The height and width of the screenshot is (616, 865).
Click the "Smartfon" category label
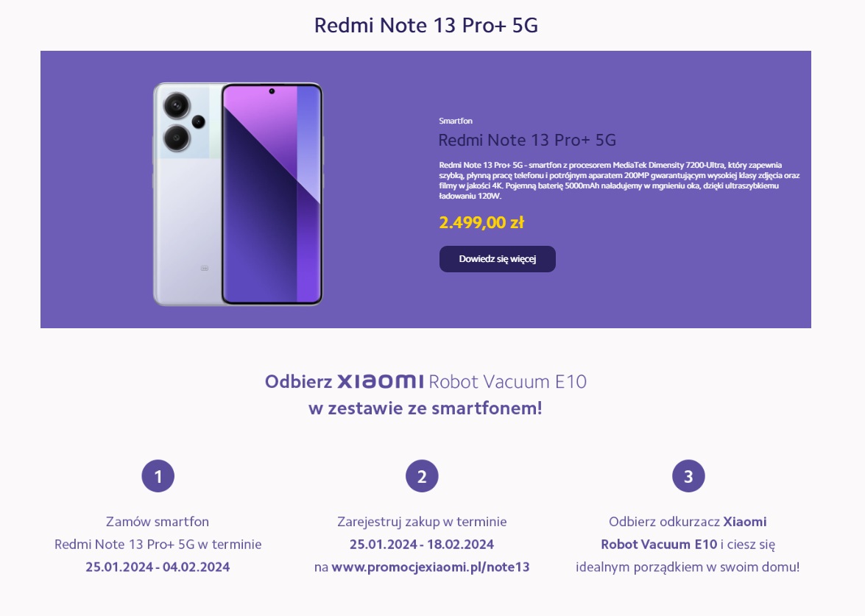[x=456, y=121]
